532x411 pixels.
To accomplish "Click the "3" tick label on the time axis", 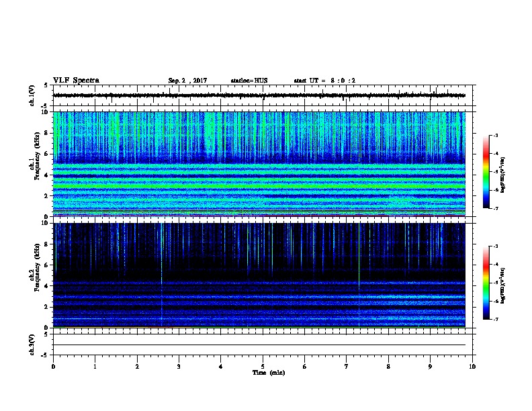I will click(179, 367).
